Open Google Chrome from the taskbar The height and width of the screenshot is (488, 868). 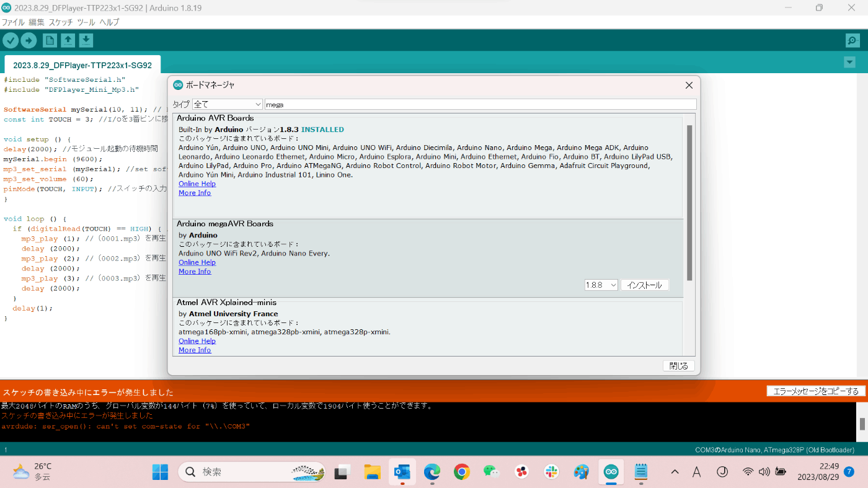click(x=461, y=472)
